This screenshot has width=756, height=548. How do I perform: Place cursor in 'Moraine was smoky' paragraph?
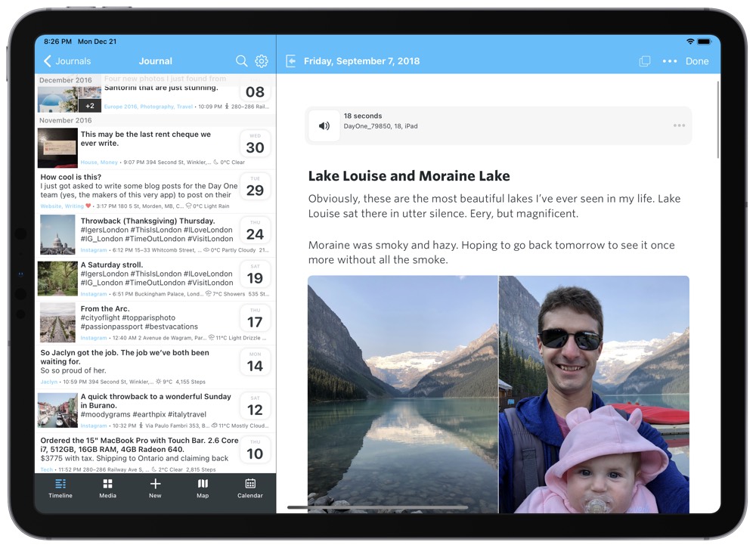[x=491, y=252]
